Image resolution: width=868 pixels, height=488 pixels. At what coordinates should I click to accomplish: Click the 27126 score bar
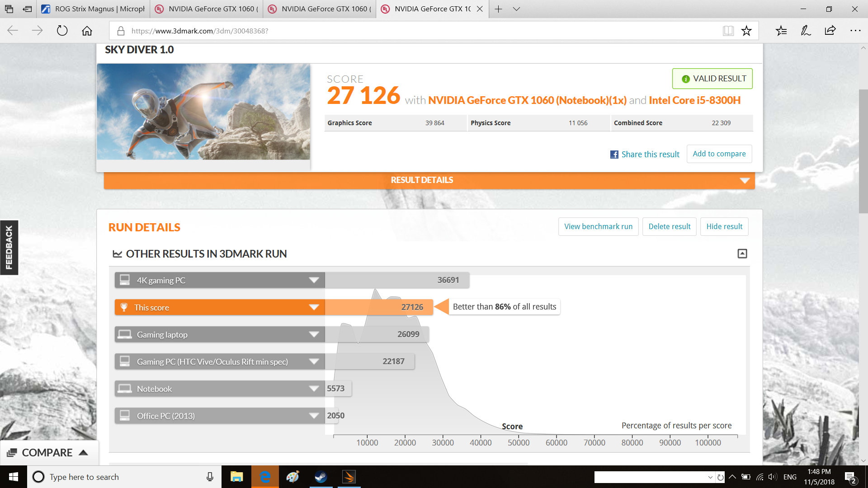[x=379, y=307]
